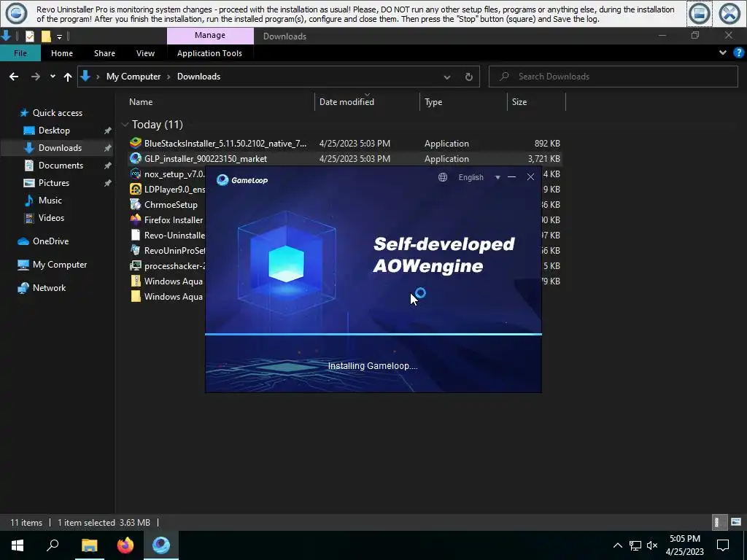
Task: Select Videos in navigation pane
Action: (51, 217)
